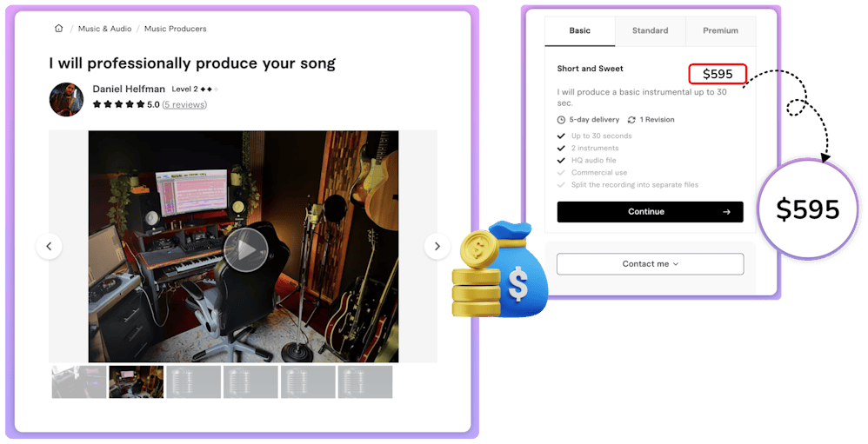Click the Commercial use checkmark
868x444 pixels.
coord(561,173)
